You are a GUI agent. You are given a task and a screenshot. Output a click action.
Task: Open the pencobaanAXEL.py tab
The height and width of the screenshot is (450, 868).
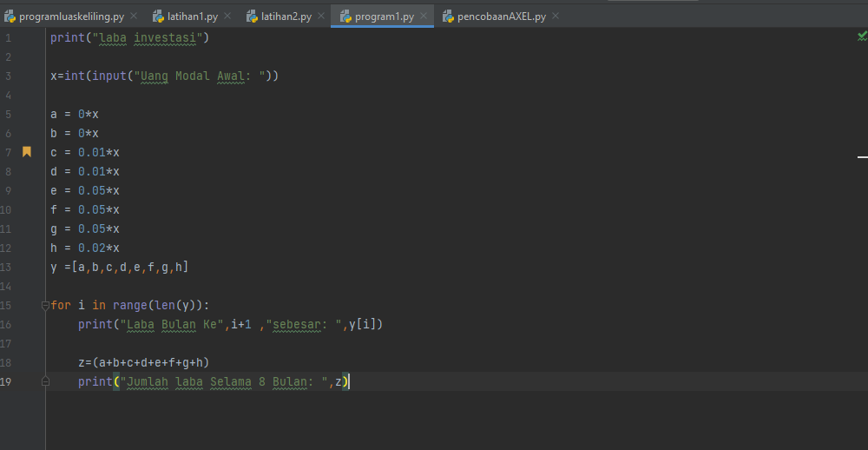point(502,17)
